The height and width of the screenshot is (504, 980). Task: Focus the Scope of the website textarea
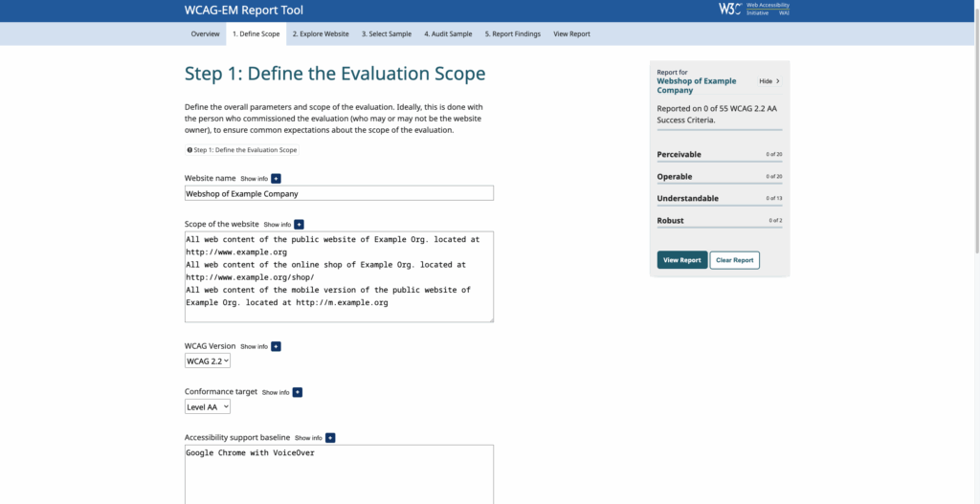point(339,276)
